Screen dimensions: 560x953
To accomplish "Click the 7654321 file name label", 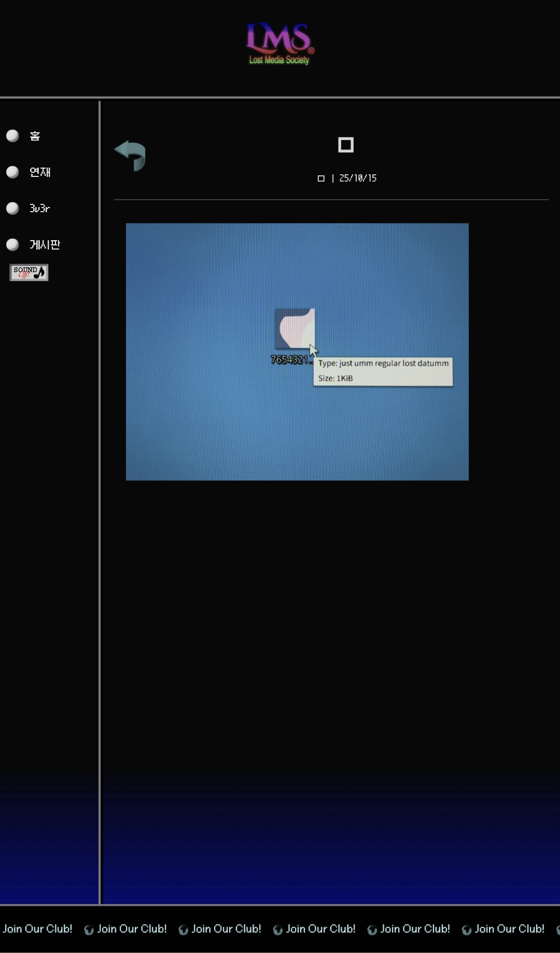I will tap(289, 360).
